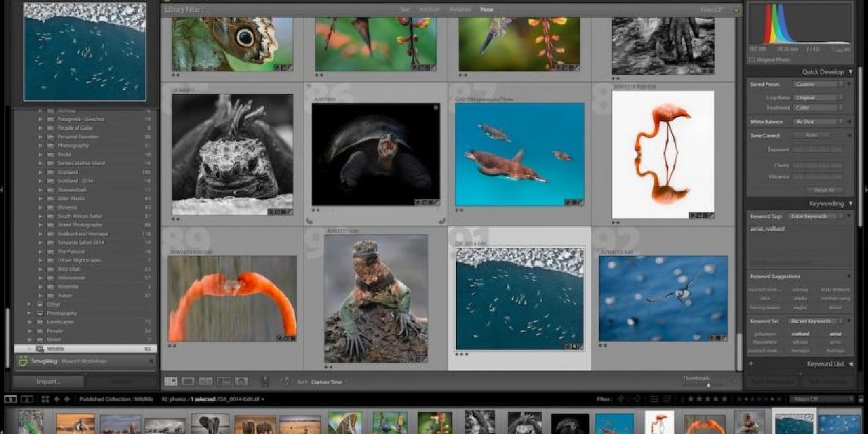Click the Scotland collection icon
Viewport: 868px width, 434px height.
pos(51,172)
